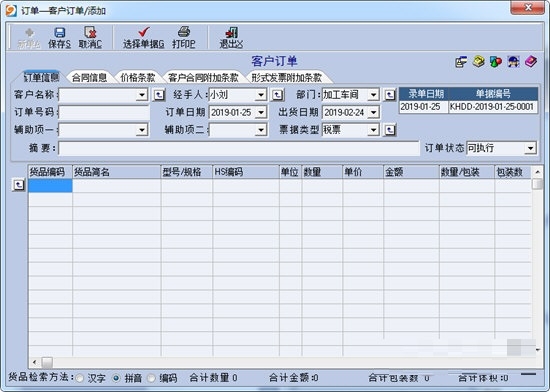This screenshot has height=392, width=550.
Task: Print the order with 打印P
Action: tap(183, 38)
